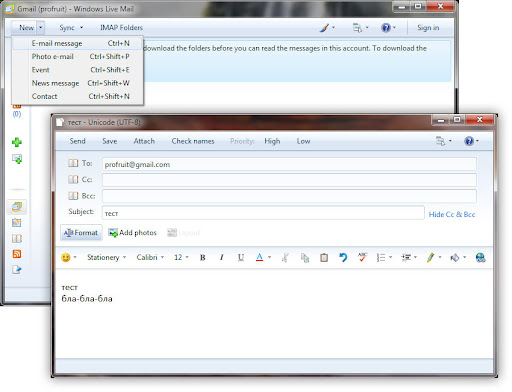The width and height of the screenshot is (512, 392).
Task: Click the font color letter A icon
Action: click(x=259, y=257)
